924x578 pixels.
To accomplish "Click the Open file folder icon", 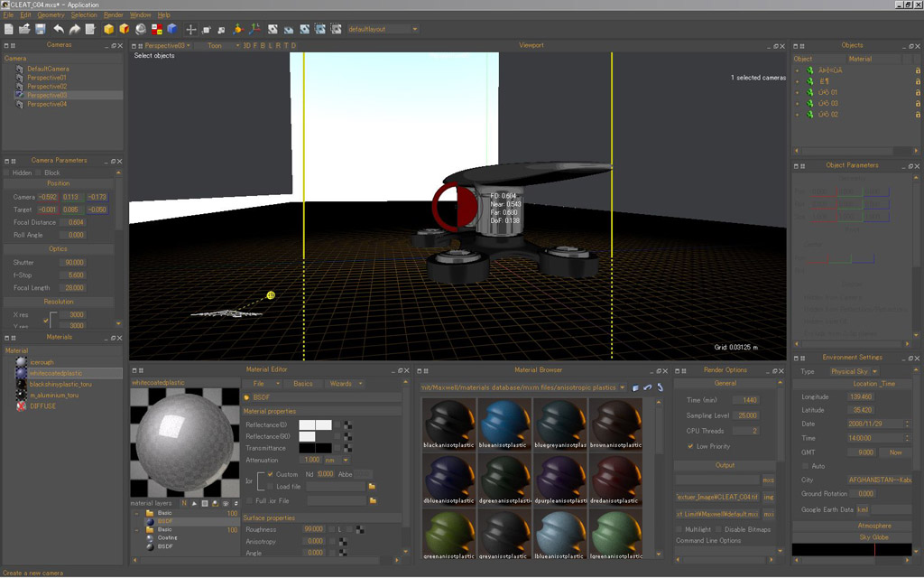I will (x=24, y=29).
